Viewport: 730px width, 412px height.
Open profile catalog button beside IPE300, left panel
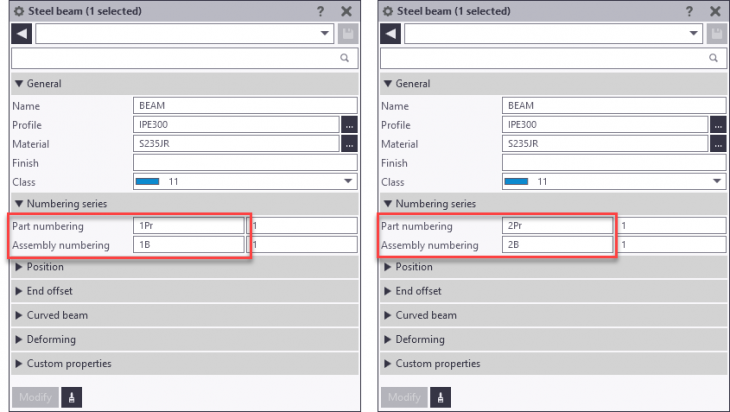(x=349, y=125)
